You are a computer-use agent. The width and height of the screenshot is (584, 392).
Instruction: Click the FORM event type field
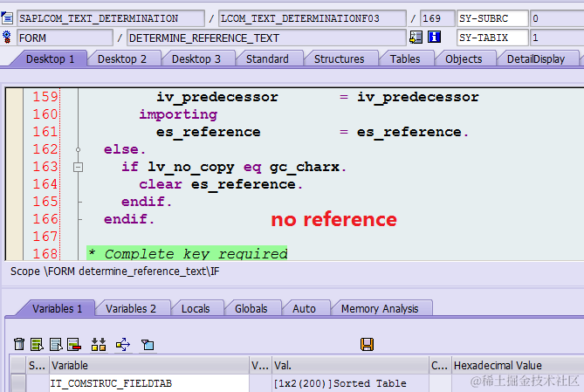[65, 38]
